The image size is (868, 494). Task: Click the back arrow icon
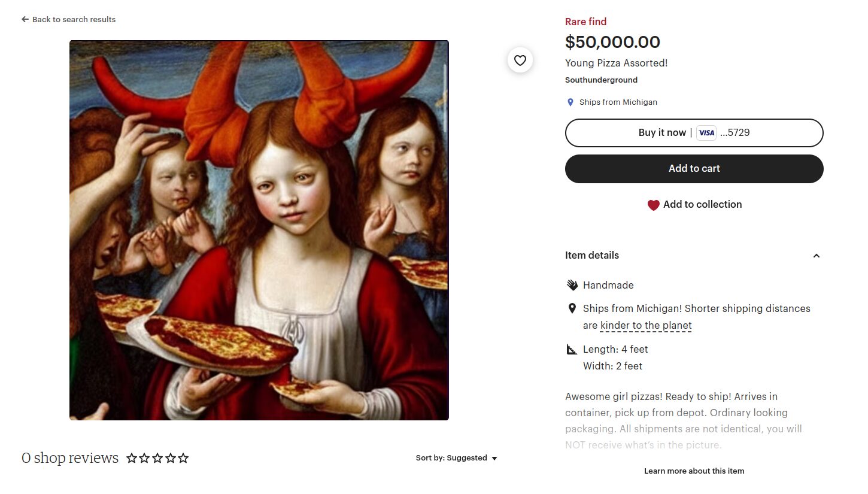coord(25,20)
